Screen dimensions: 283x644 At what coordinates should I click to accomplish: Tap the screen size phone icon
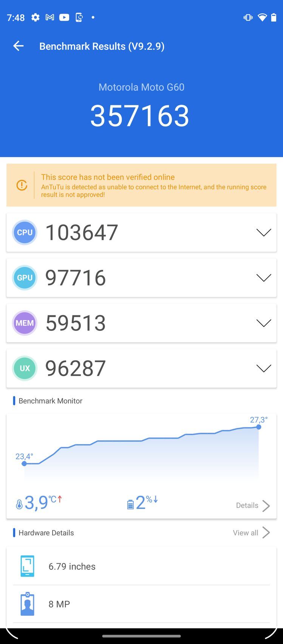pos(27,566)
